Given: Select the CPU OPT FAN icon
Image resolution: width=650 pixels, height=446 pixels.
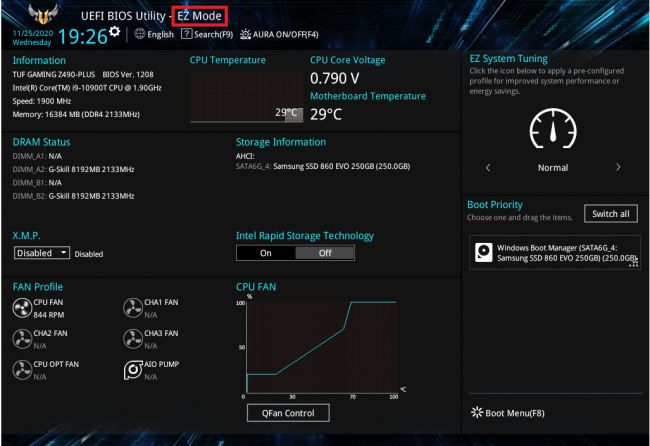Looking at the screenshot, I should pyautogui.click(x=22, y=370).
